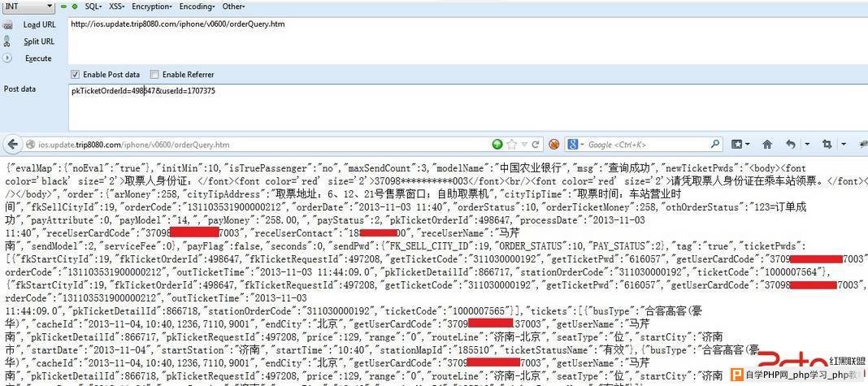Open dropdown arrow next to undo icon
Image resolution: width=868 pixels, height=386 pixels.
tap(807, 144)
